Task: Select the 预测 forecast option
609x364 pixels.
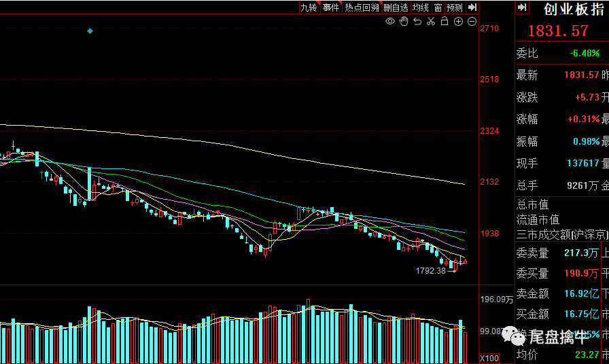Action: point(454,7)
